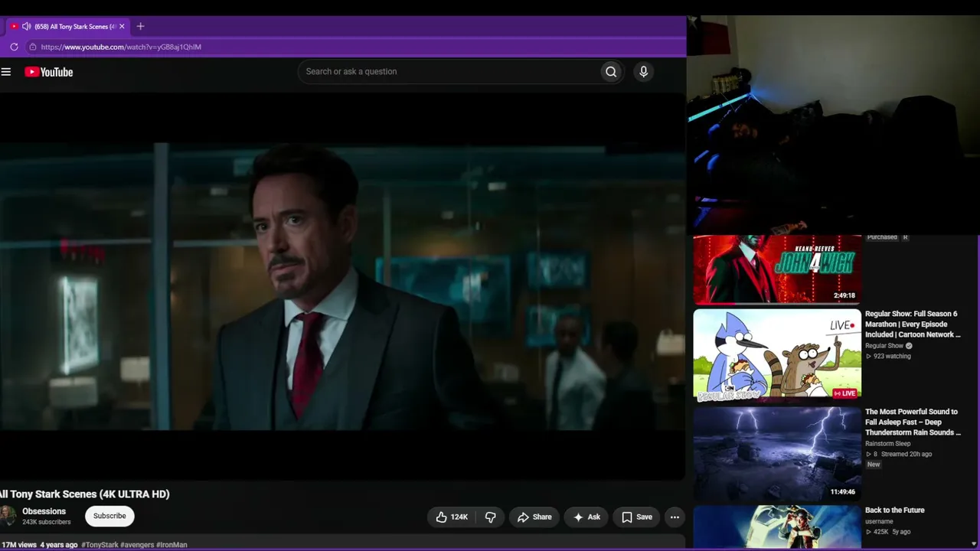This screenshot has width=980, height=551.
Task: Click the red LIVE badge on Regular Show
Action: 845,393
